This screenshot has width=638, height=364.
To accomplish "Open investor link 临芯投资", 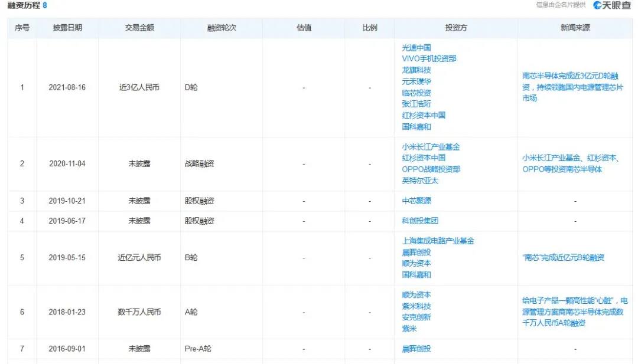I will click(x=416, y=93).
